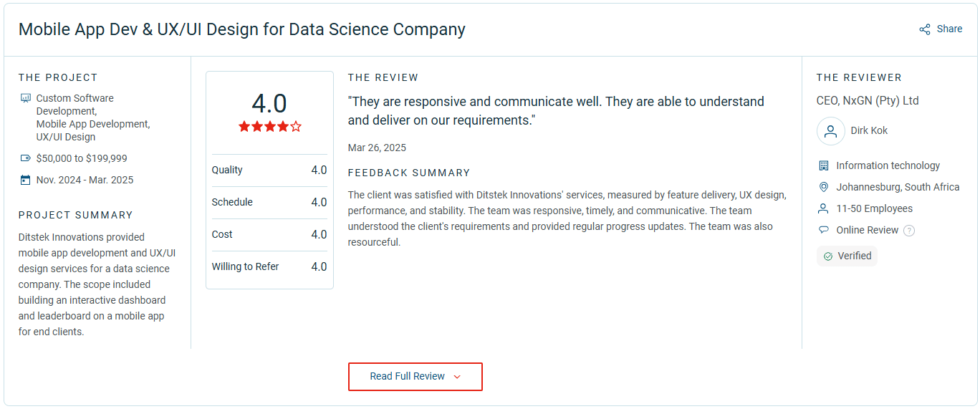Viewport: 980px width, 409px height.
Task: Click the Verified badge
Action: [847, 256]
